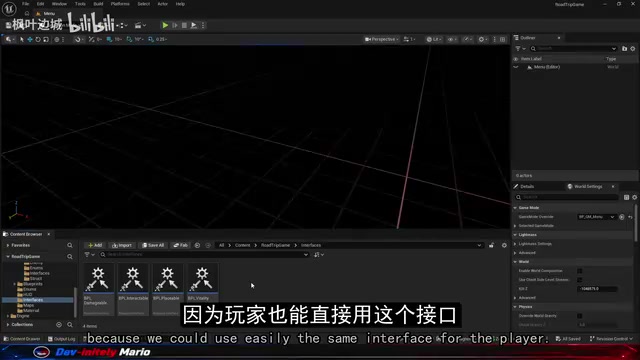Screen dimensions: 640x360
Task: Select the Outliner tab
Action: [528, 38]
